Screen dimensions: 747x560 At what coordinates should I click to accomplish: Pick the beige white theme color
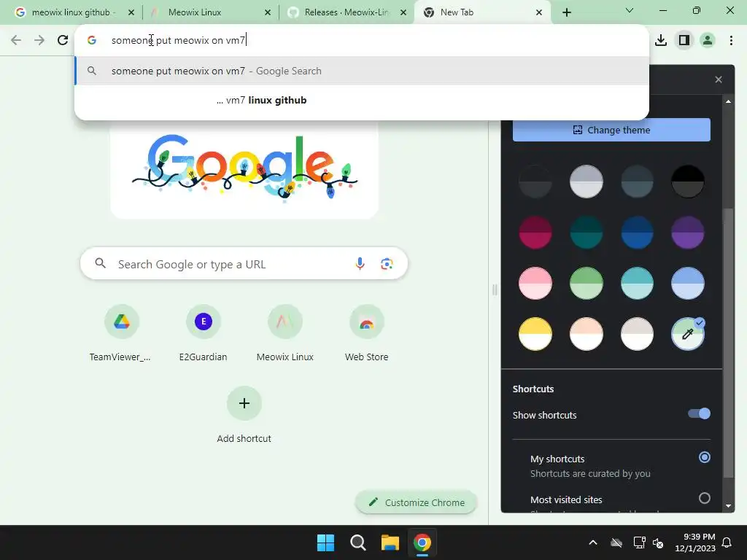(637, 334)
